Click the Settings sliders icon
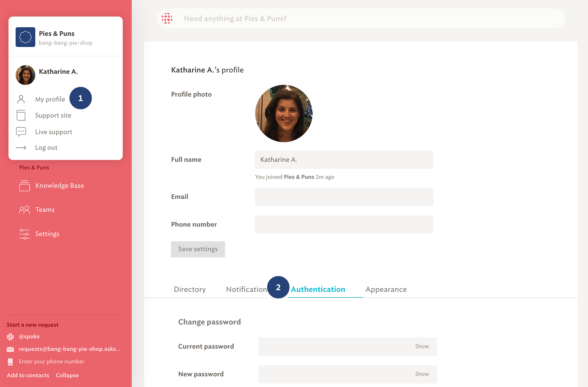 coord(24,234)
